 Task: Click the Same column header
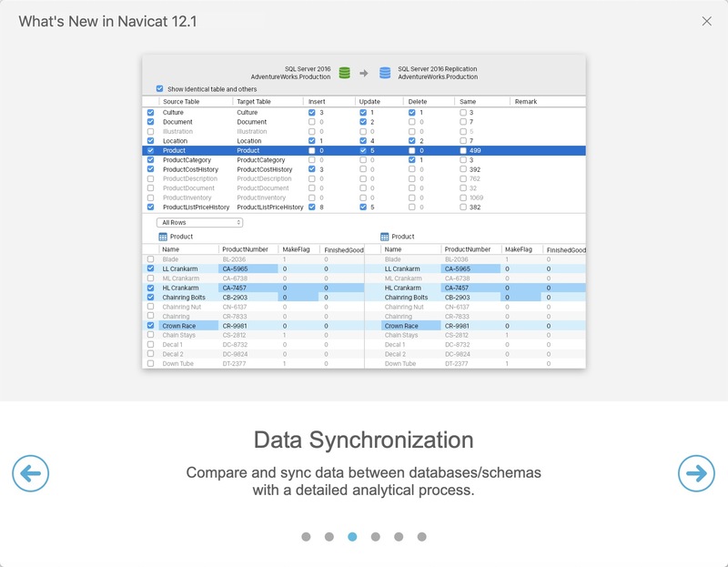(468, 102)
